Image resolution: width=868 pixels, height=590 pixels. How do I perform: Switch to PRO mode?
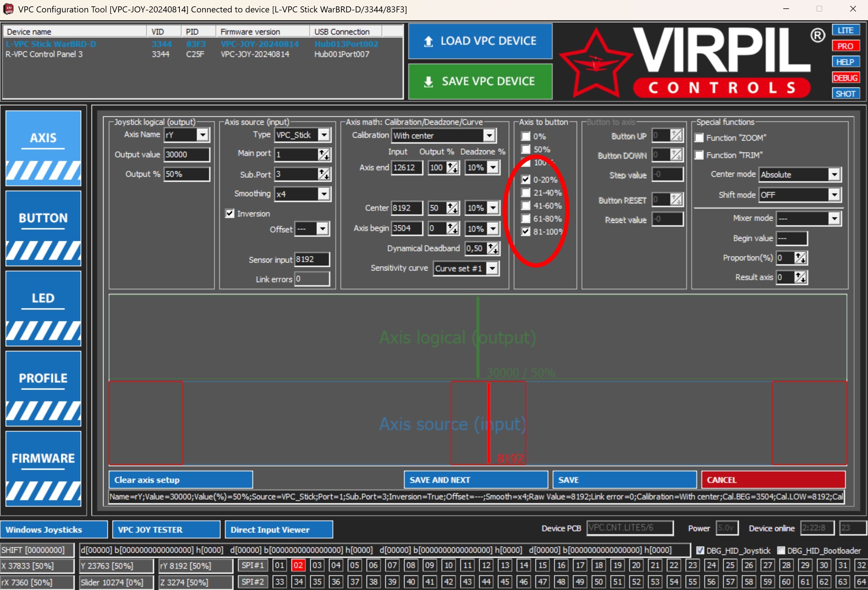[845, 46]
